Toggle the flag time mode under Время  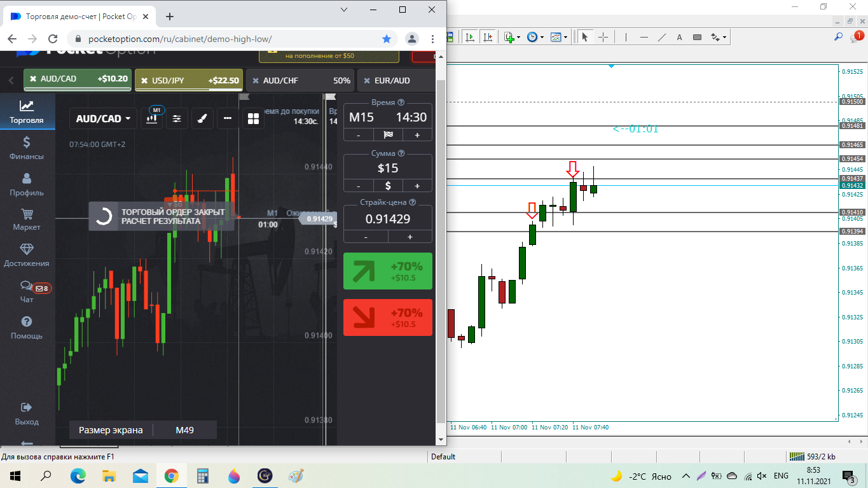(388, 135)
